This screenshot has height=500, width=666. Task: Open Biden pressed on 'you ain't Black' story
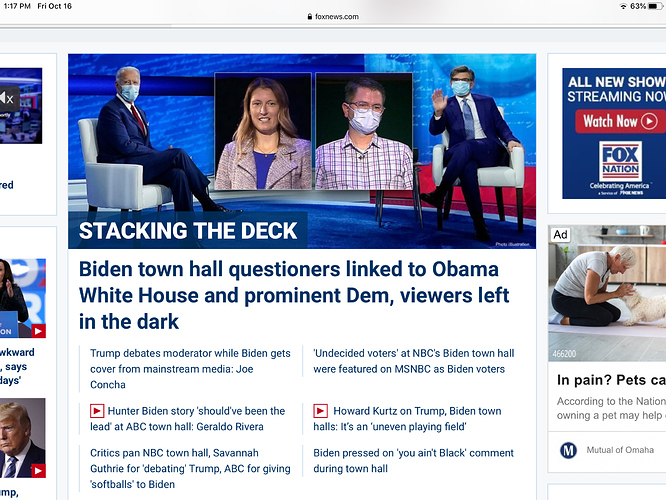tap(414, 460)
